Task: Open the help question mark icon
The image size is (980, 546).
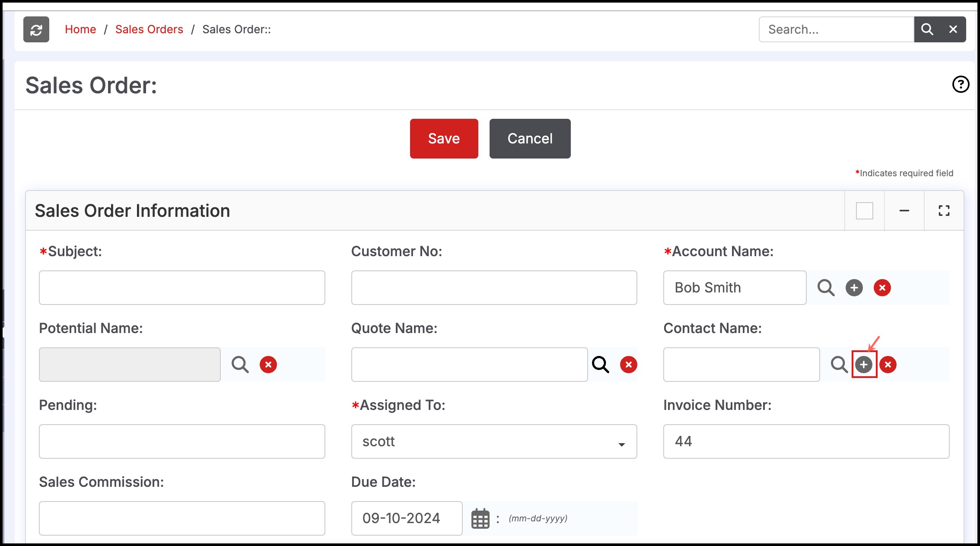Action: (x=961, y=84)
